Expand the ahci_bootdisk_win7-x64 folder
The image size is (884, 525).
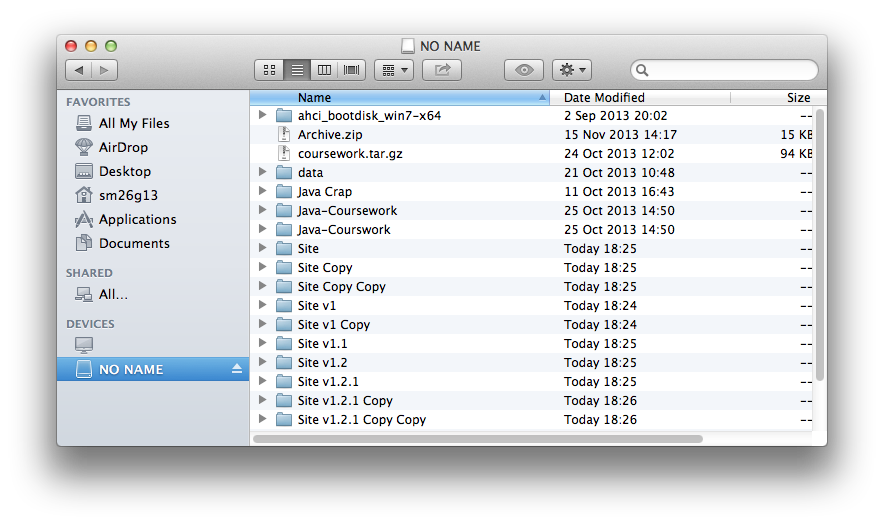pos(262,115)
